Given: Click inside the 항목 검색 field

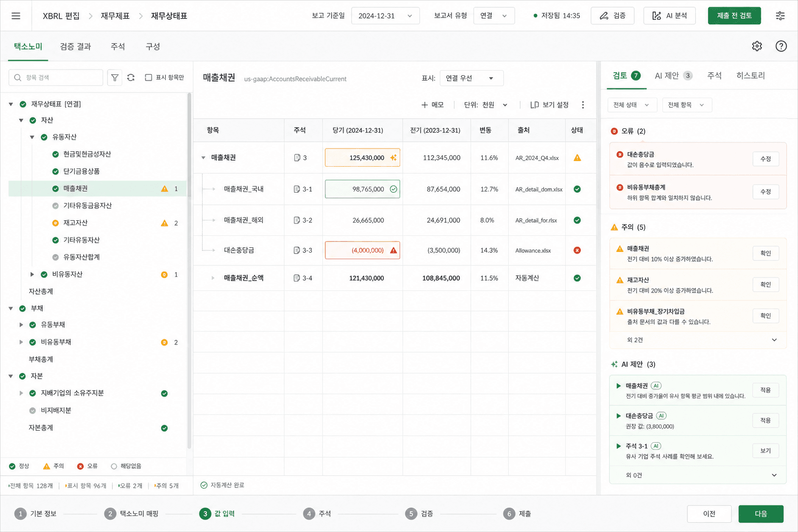Looking at the screenshot, I should [x=56, y=77].
